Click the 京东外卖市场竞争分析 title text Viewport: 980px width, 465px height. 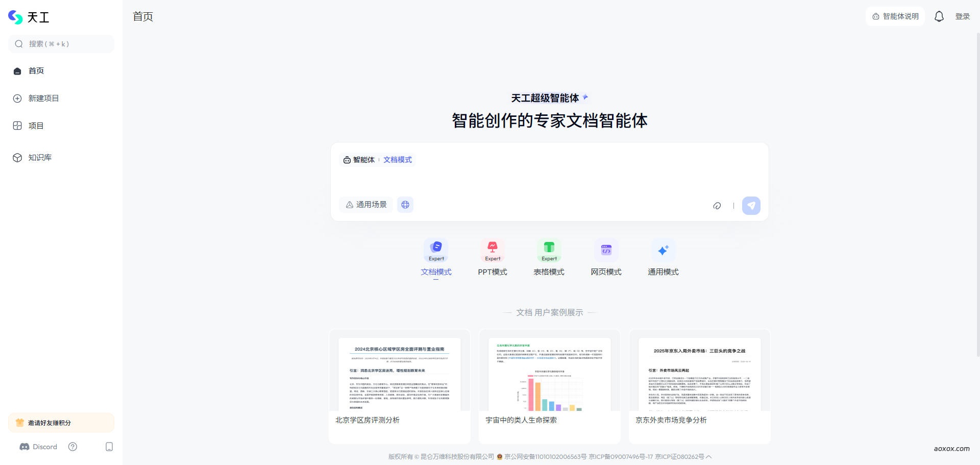tap(671, 420)
